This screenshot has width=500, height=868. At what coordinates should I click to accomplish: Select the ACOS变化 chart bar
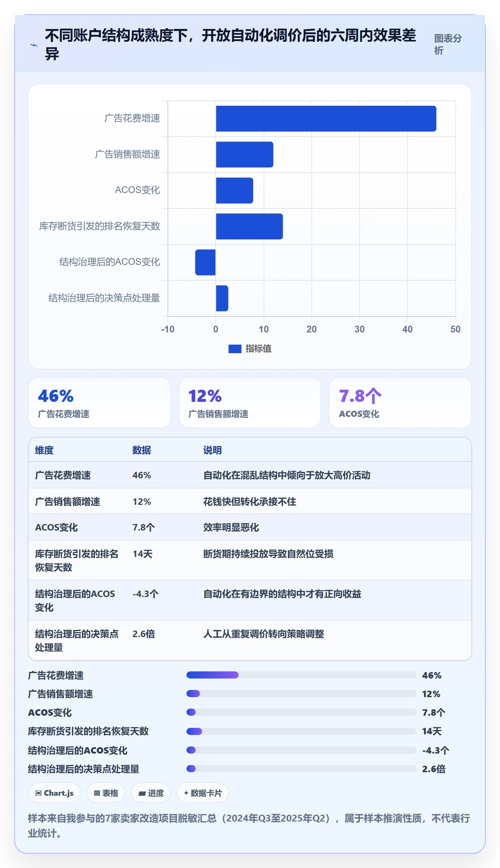(235, 191)
